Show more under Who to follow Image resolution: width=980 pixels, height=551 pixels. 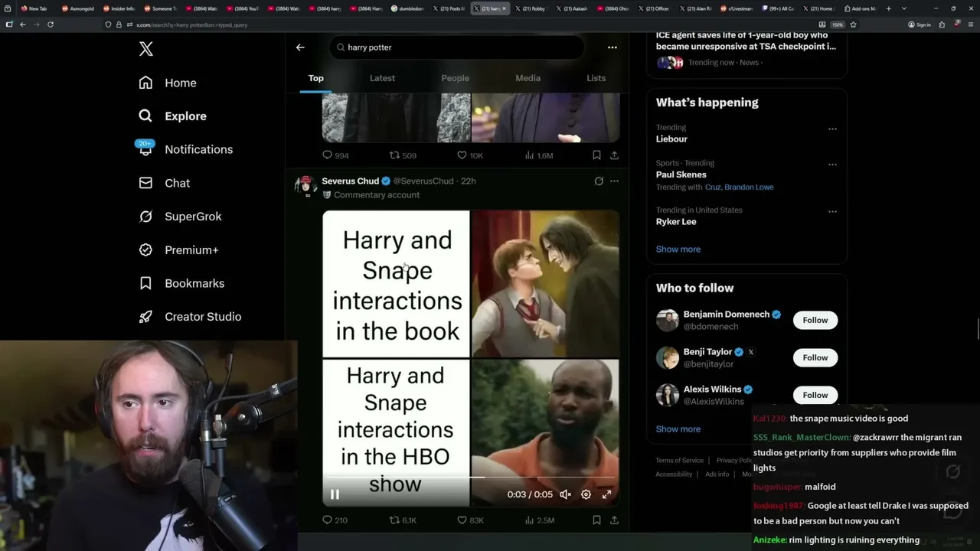click(x=678, y=429)
